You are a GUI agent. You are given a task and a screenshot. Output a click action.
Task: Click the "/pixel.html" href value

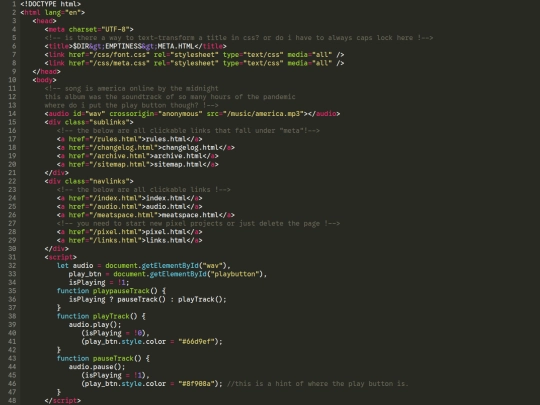click(117, 232)
